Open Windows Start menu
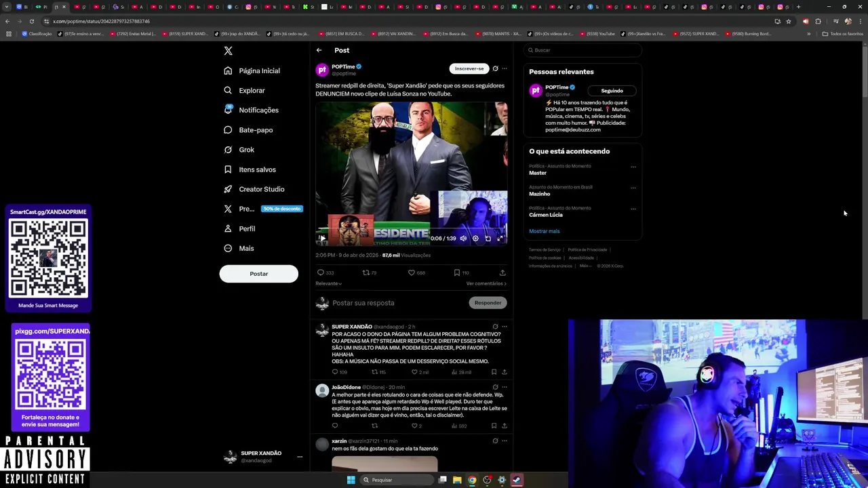The width and height of the screenshot is (868, 488). [351, 480]
